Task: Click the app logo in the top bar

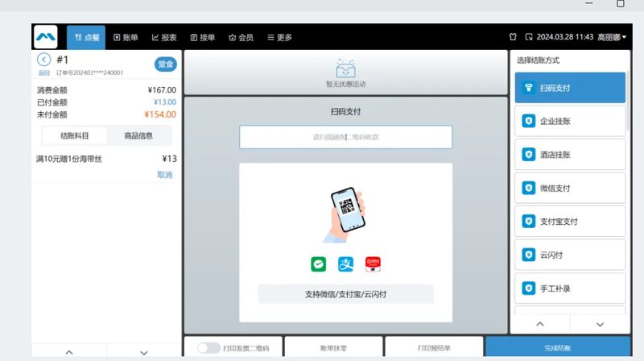Action: tap(46, 37)
